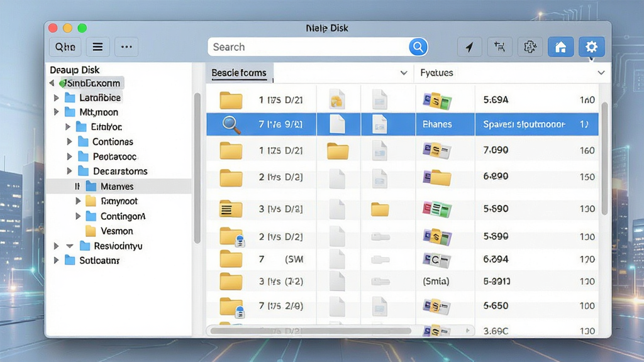
Task: Open the three-dots more options button
Action: pyautogui.click(x=126, y=47)
